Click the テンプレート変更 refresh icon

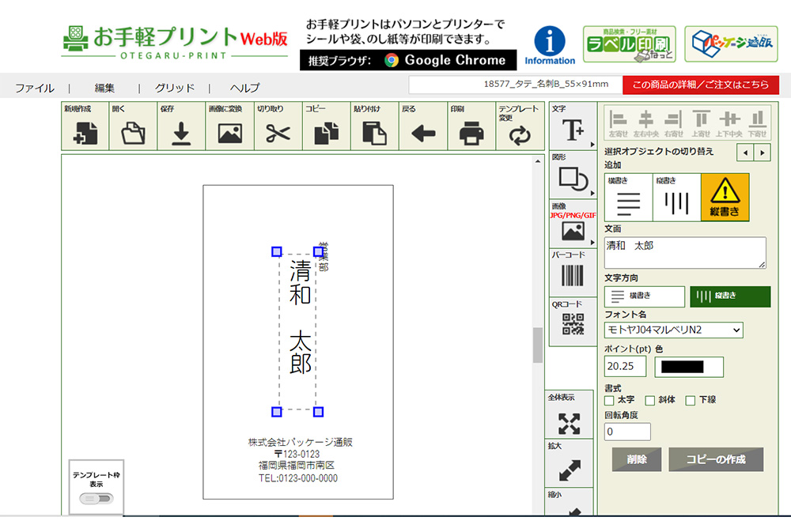tap(520, 133)
